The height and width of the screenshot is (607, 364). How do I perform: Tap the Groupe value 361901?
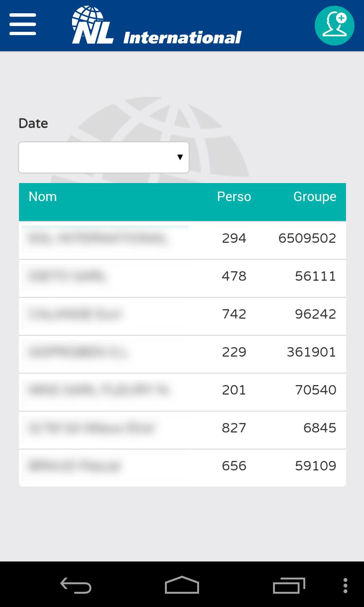pos(311,352)
